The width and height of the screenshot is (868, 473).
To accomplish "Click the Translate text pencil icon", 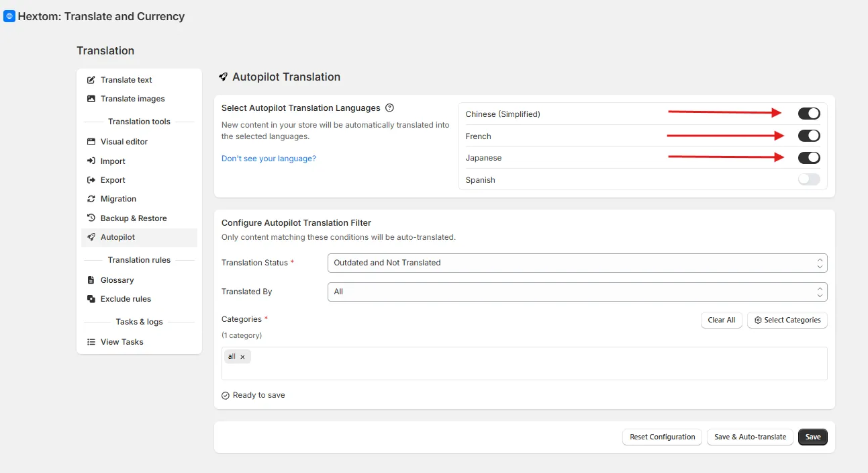I will [x=91, y=80].
